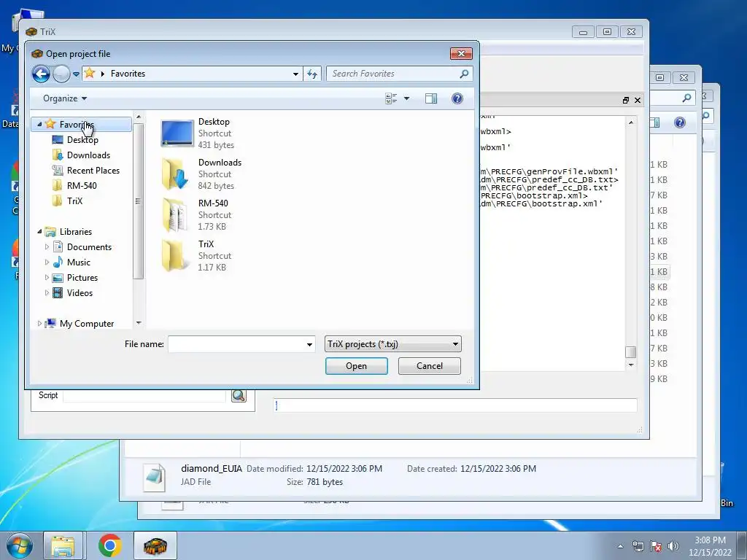Click the Search Favorites field

pos(399,74)
